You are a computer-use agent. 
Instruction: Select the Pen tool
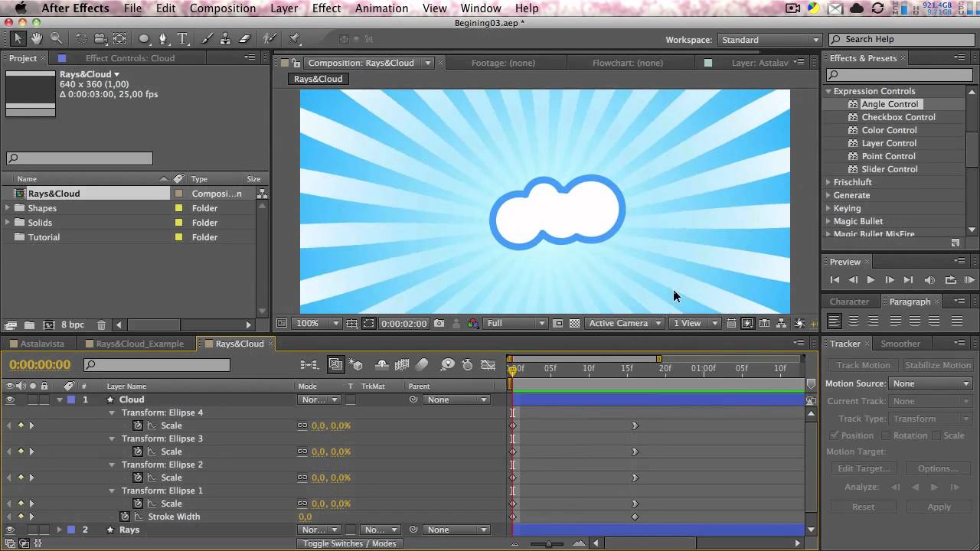[x=163, y=39]
